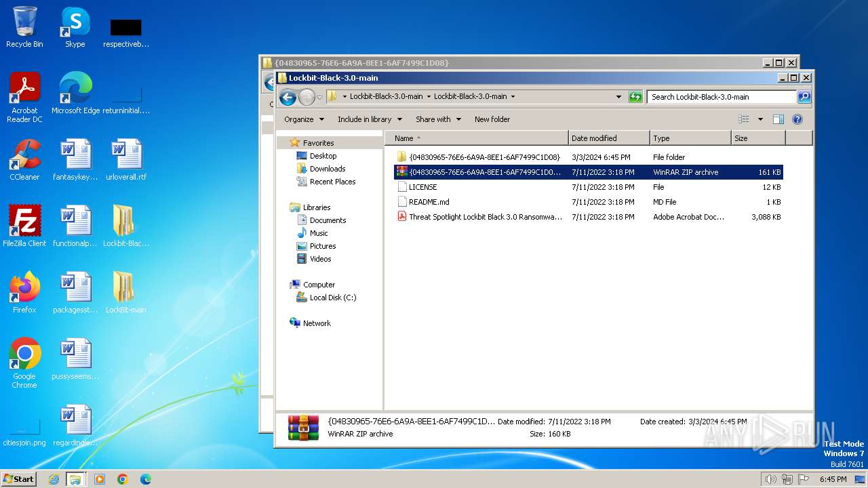Select the {04830965...} File folder row

[589, 157]
